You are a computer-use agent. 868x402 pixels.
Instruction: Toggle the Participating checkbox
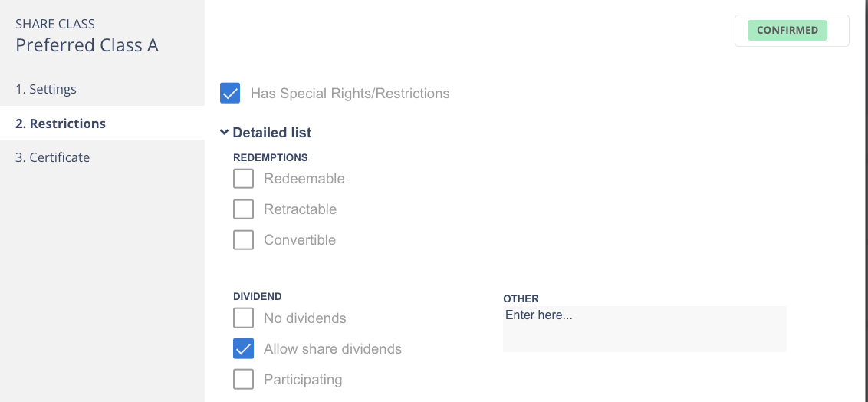pos(243,380)
